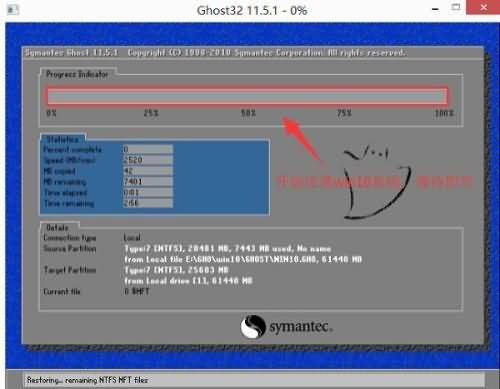This screenshot has height=389, width=500.
Task: Click the ghost mascot drawing
Action: pyautogui.click(x=377, y=183)
